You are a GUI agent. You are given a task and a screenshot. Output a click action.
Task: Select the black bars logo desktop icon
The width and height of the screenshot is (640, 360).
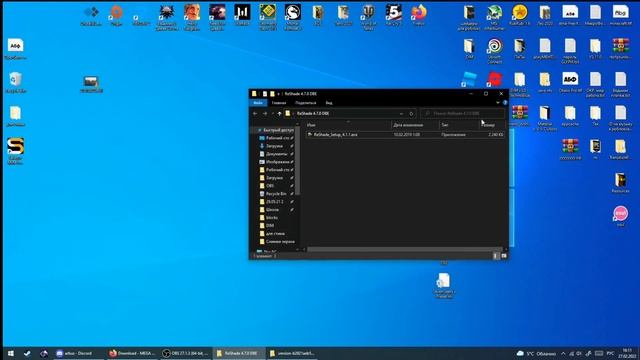pos(242,15)
